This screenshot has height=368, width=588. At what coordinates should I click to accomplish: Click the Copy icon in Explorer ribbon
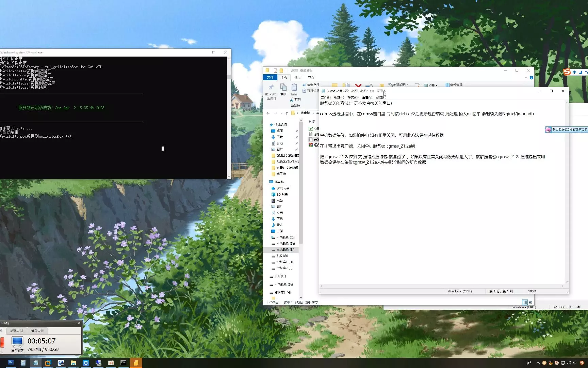pyautogui.click(x=283, y=89)
